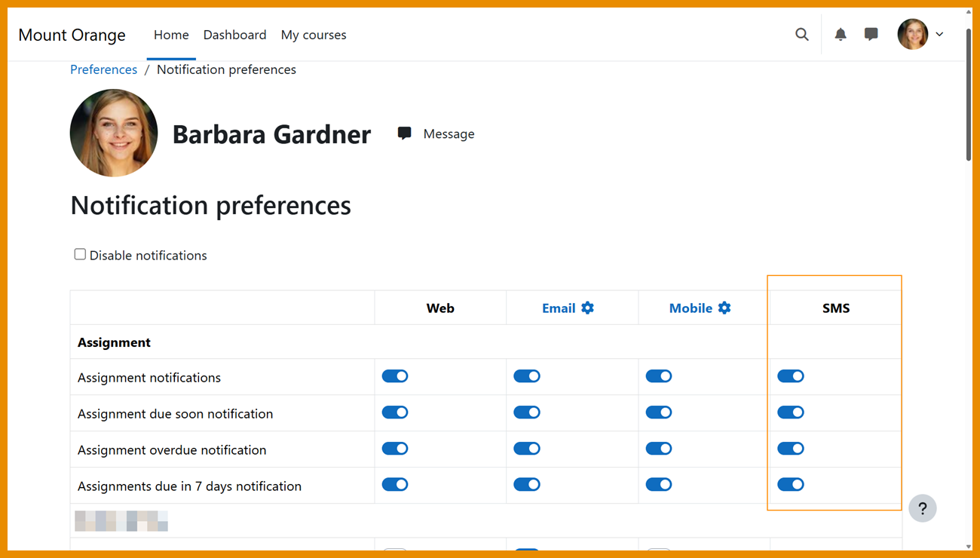Turn off SMS for Assignment overdue notification
The width and height of the screenshot is (980, 558).
791,449
